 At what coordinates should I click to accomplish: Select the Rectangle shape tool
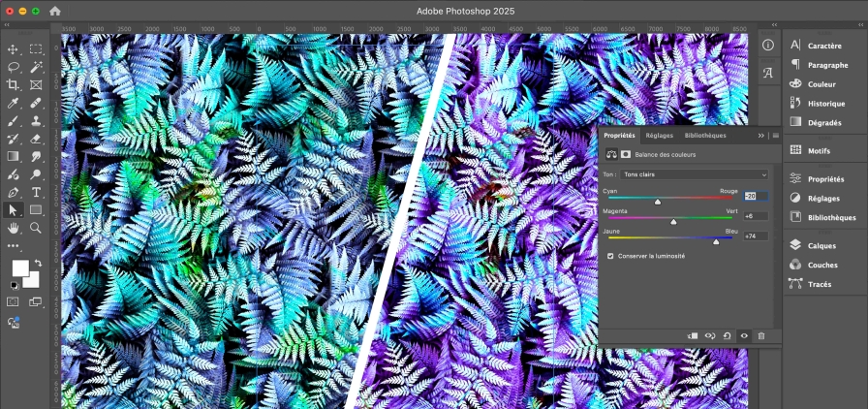[x=36, y=210]
